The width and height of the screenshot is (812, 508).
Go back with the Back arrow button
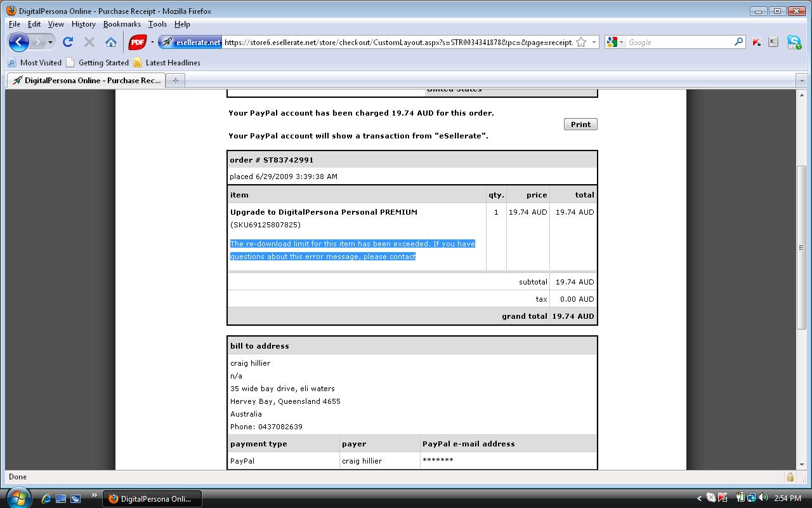point(19,42)
